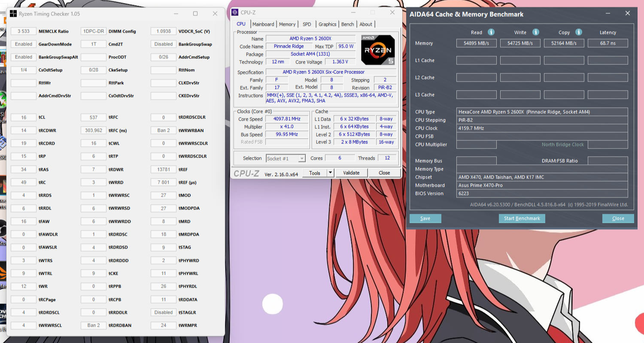Click the info icon next to Copy
The image size is (644, 343).
coord(578,32)
